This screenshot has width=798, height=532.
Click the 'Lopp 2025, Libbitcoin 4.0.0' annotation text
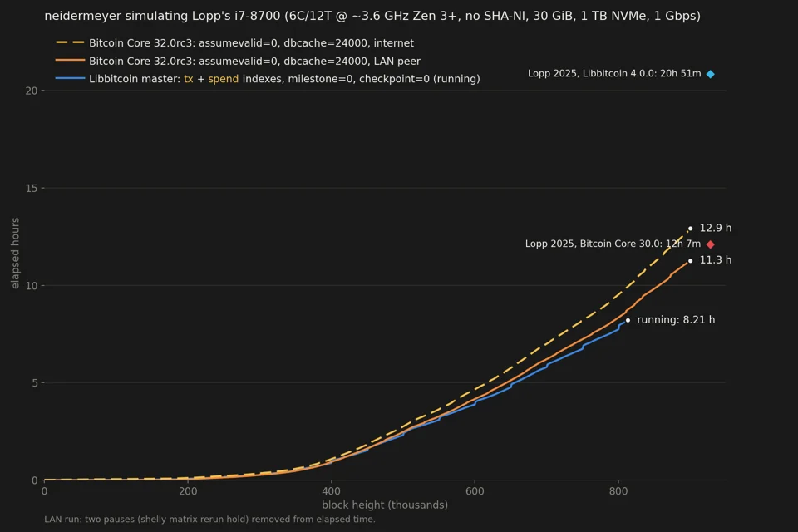[x=614, y=74]
